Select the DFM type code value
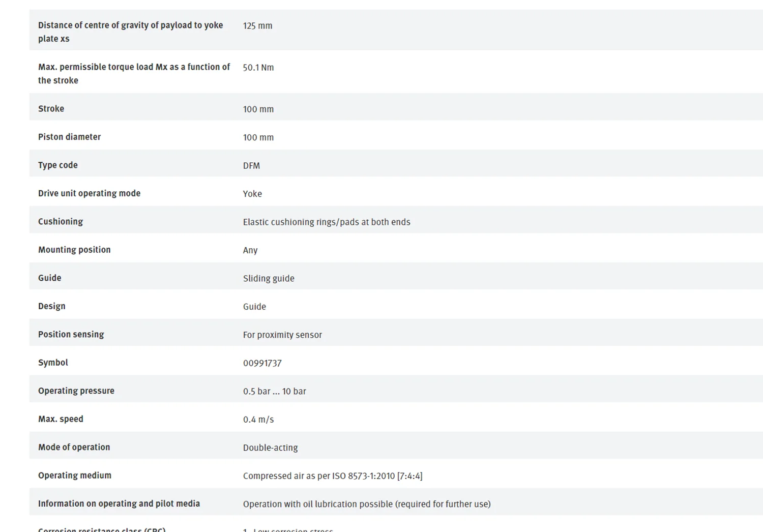763x532 pixels. 251,165
